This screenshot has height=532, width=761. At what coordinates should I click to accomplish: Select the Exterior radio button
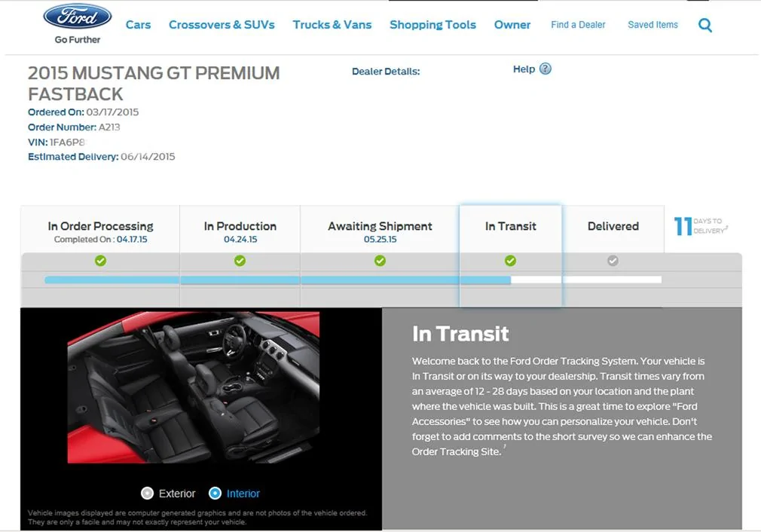point(147,493)
